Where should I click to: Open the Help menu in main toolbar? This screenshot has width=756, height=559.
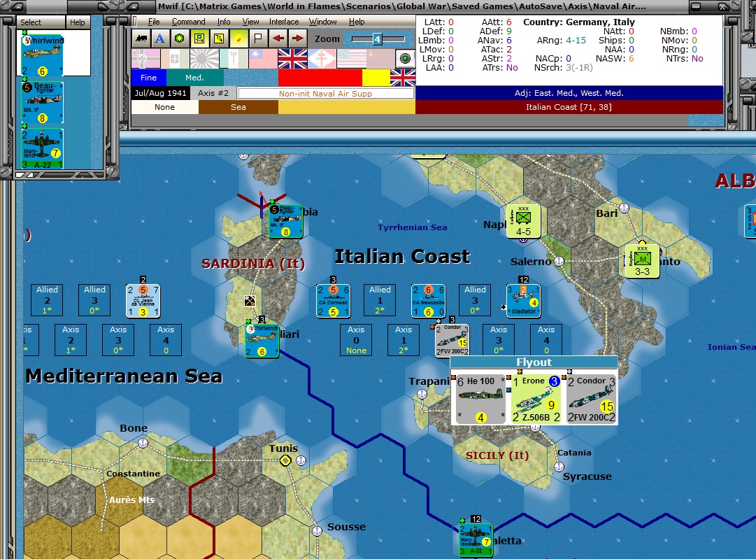tap(357, 22)
